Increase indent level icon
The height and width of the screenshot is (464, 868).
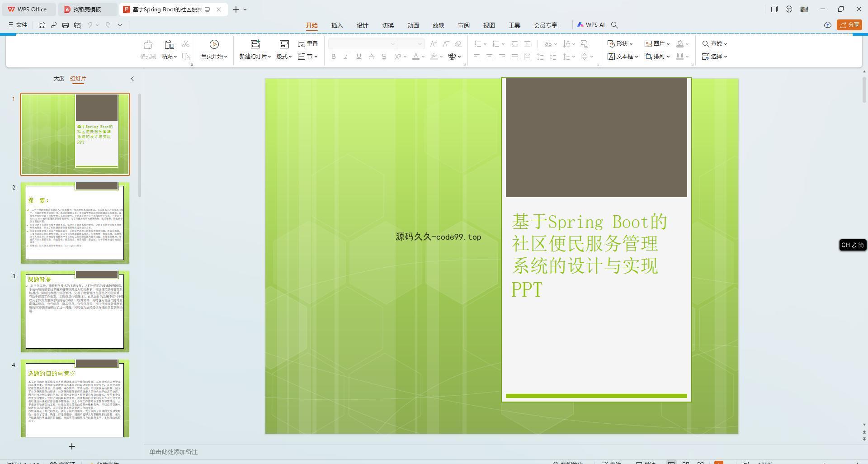[527, 44]
